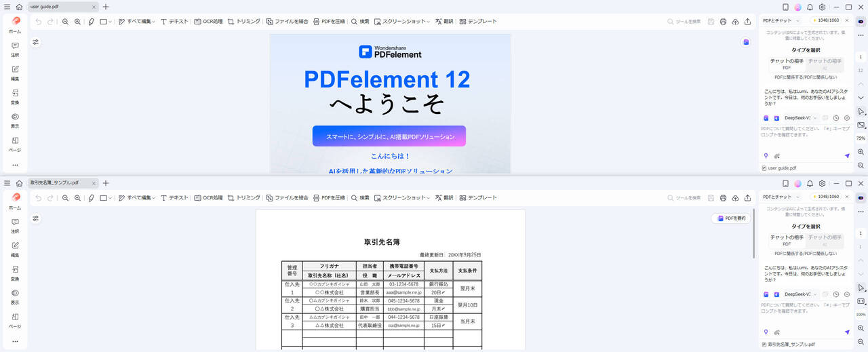Run OCR処理 in the user guide window
The height and width of the screenshot is (352, 868).
(208, 22)
